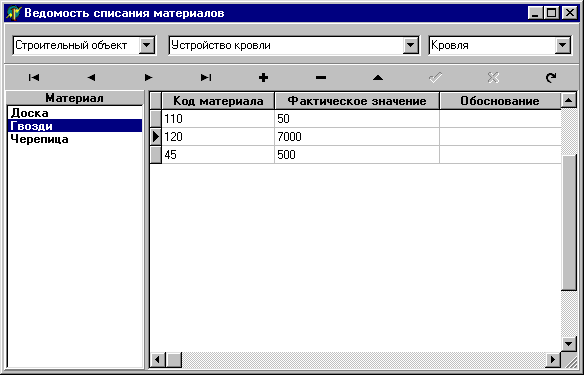Go to next record in navigator
The image size is (584, 375).
[149, 77]
